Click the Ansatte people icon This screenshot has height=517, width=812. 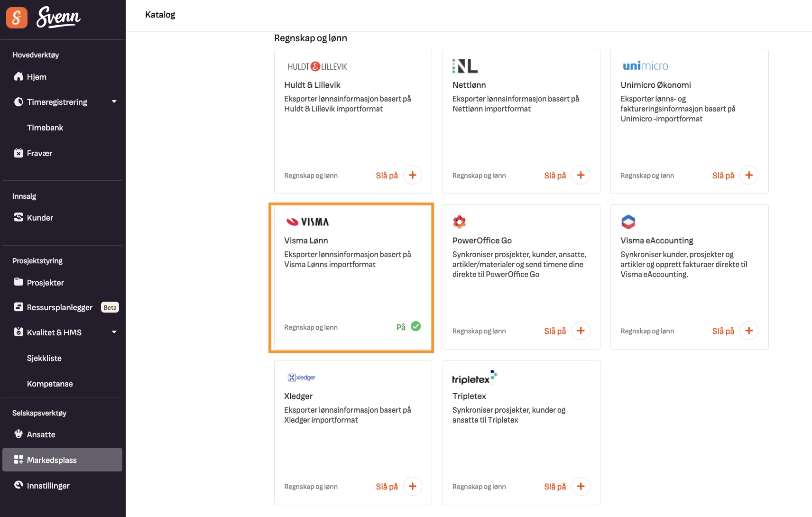pos(18,434)
